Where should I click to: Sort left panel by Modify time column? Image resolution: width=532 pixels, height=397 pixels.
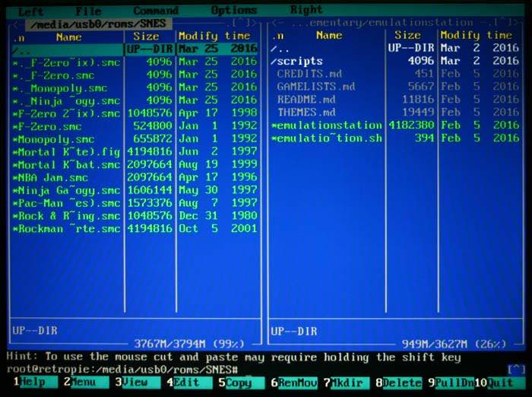tap(214, 36)
